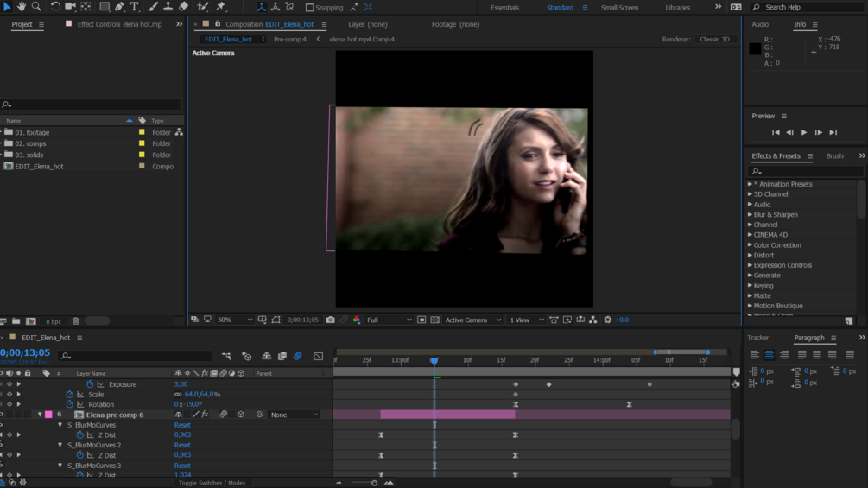Select the Clone Stamp tool

(x=168, y=7)
